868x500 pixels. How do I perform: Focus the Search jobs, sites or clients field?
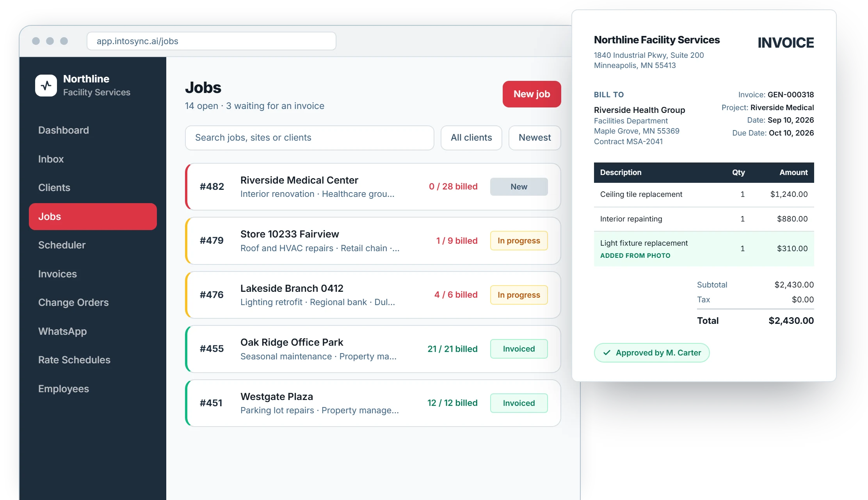(309, 138)
